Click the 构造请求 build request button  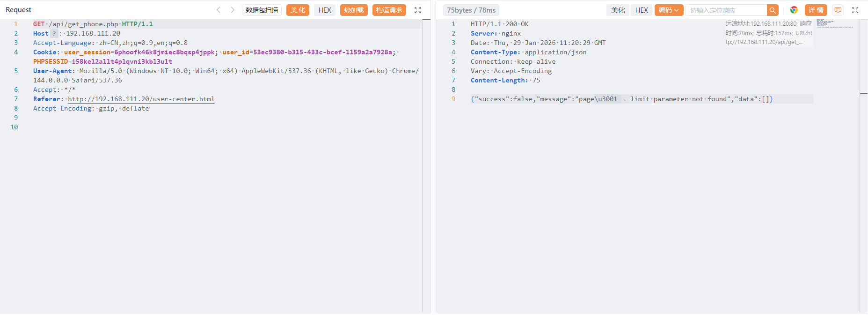click(x=389, y=10)
